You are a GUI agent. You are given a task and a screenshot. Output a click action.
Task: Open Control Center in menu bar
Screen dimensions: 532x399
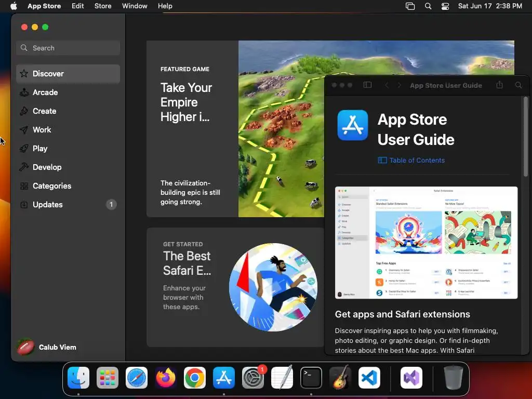point(445,6)
